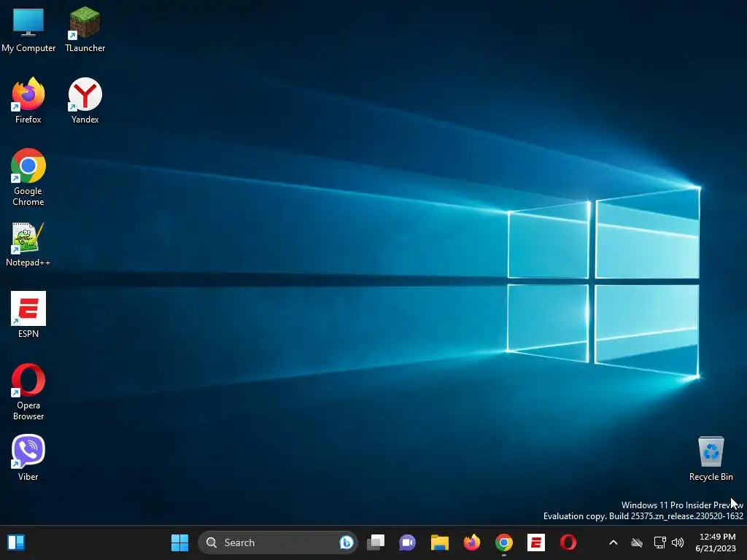This screenshot has width=747, height=560.
Task: Select the Opera Browser desktop shortcut
Action: tap(28, 392)
